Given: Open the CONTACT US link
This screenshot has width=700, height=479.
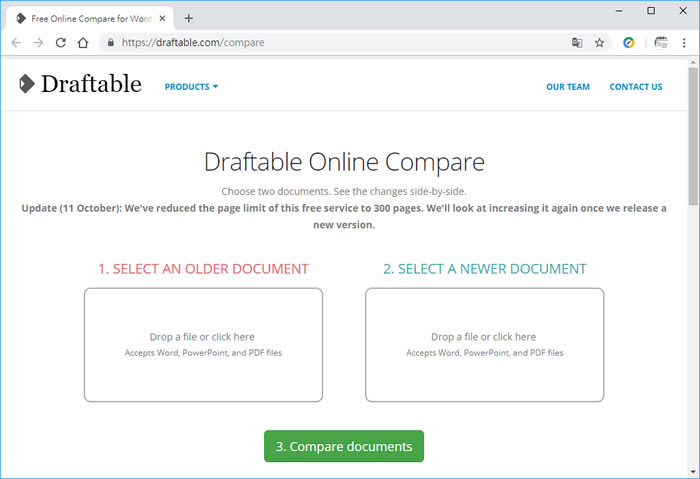Looking at the screenshot, I should click(636, 87).
